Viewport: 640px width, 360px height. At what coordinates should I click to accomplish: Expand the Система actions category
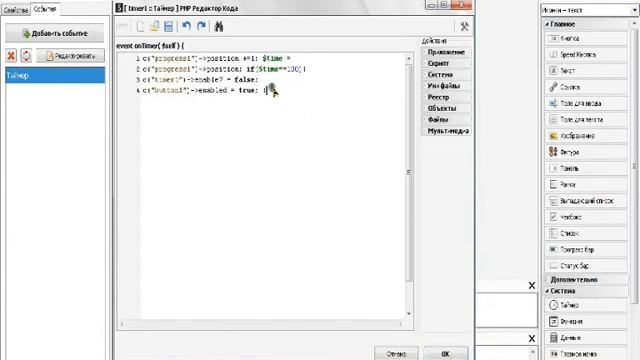(x=446, y=75)
